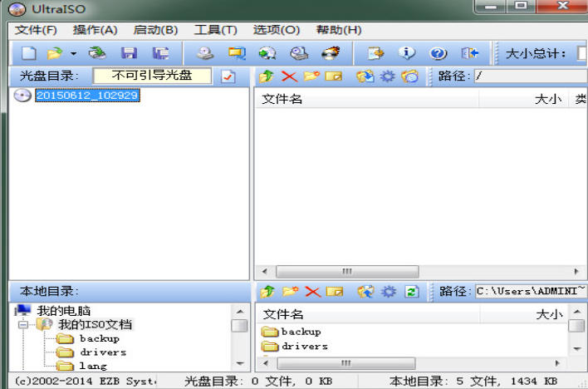Image resolution: width=588 pixels, height=389 pixels.
Task: Click the Exit icon on main toolbar
Action: tap(470, 53)
